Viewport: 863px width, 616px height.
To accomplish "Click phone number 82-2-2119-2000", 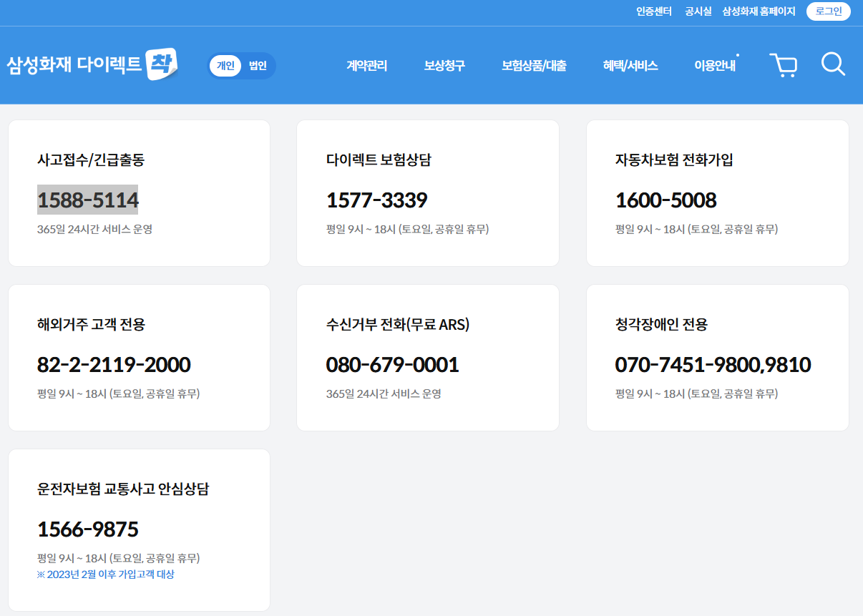I will click(x=114, y=365).
